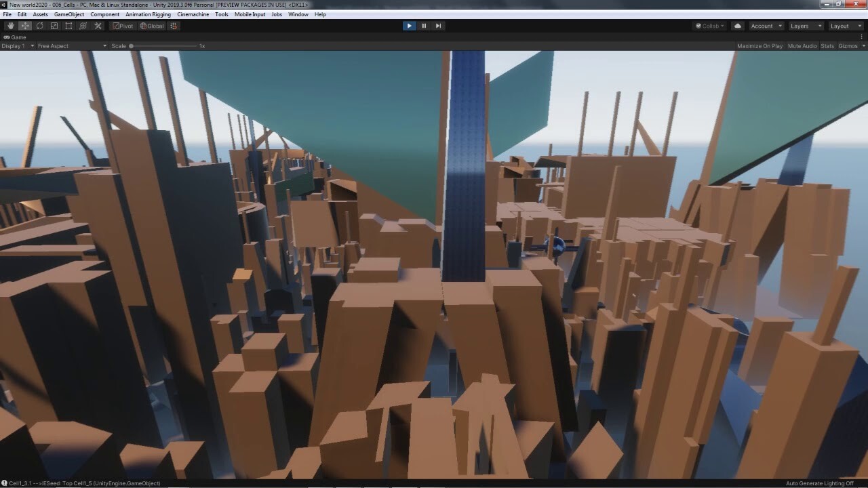Image resolution: width=868 pixels, height=488 pixels.
Task: Select the Rotate tool
Action: pos(39,26)
